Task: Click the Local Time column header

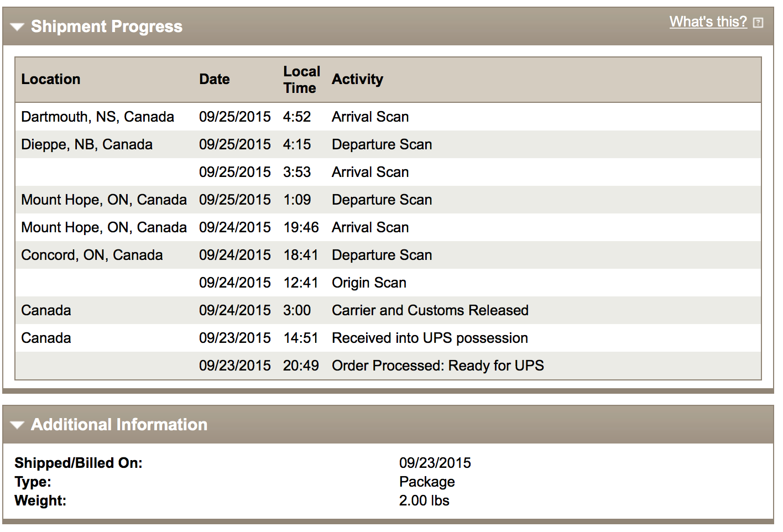Action: [301, 80]
